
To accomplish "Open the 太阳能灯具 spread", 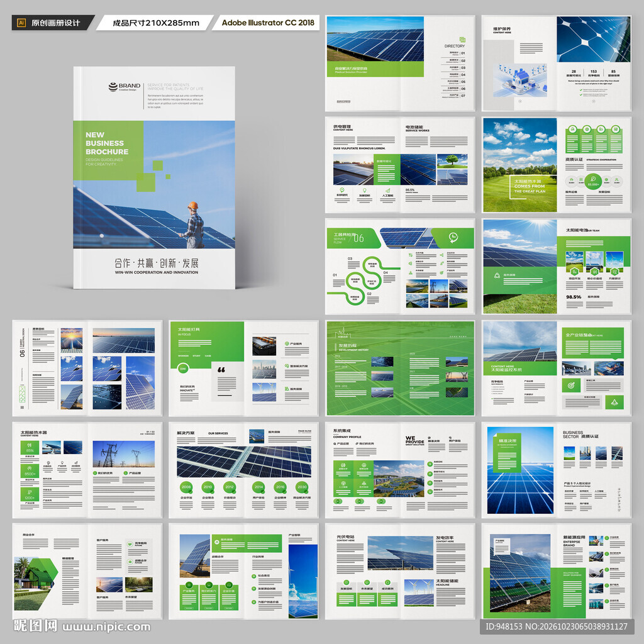I will pos(243,368).
